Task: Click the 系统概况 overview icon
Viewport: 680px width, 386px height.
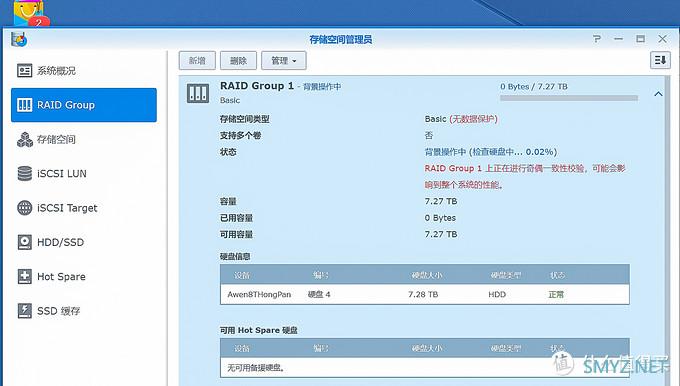Action: 24,71
